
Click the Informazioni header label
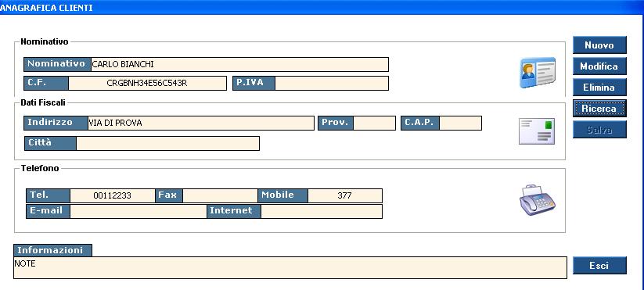point(52,250)
